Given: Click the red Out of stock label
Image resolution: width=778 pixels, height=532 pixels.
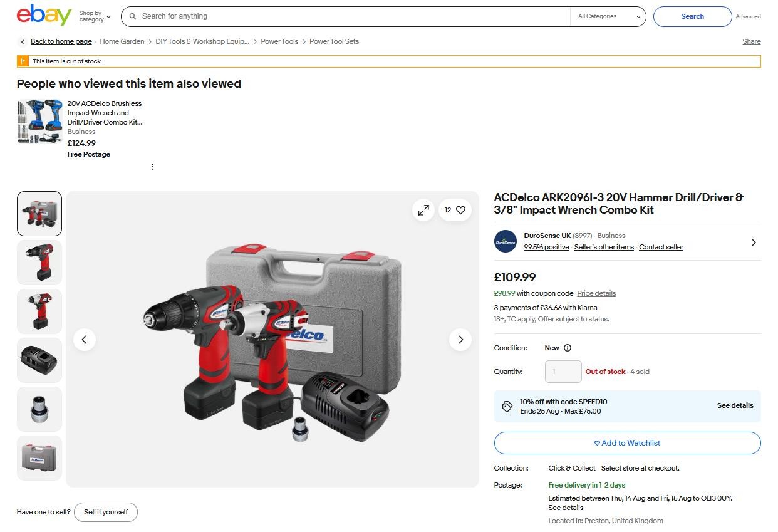Looking at the screenshot, I should 605,372.
